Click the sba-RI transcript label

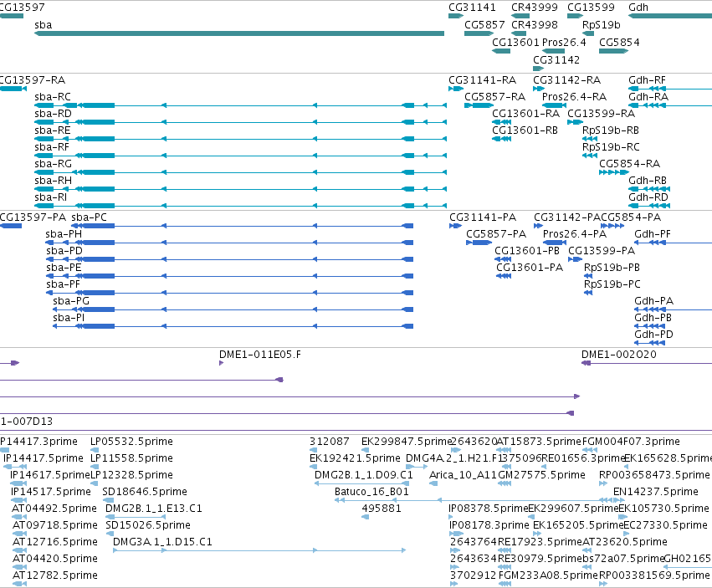click(x=50, y=197)
